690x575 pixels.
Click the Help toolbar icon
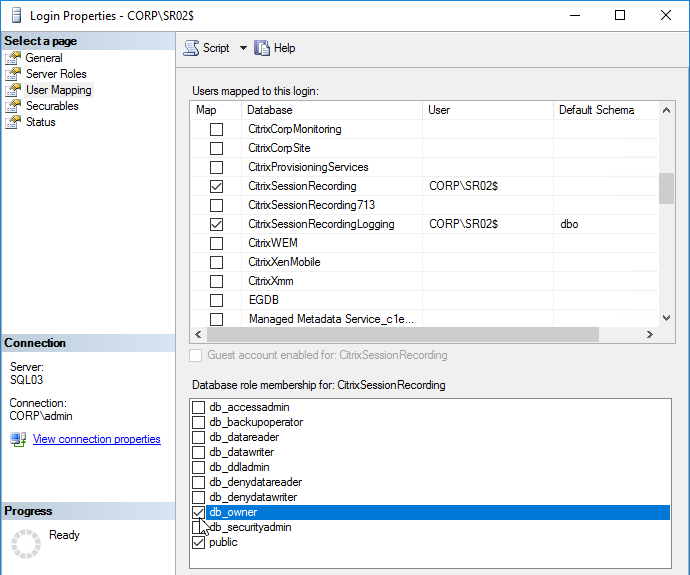click(262, 48)
